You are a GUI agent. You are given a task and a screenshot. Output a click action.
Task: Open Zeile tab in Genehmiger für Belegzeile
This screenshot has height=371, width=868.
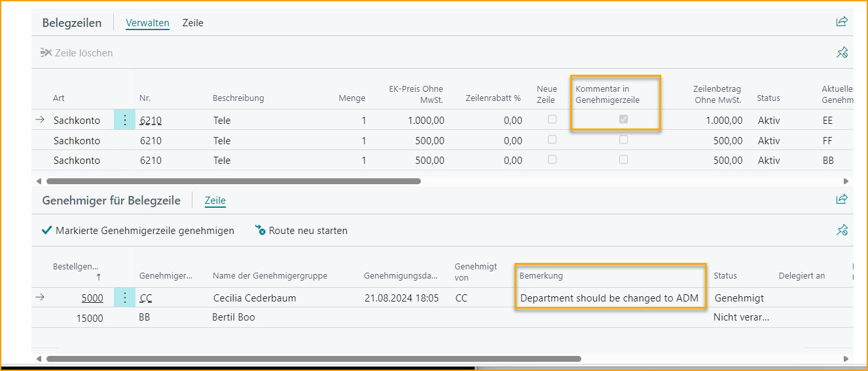point(215,201)
